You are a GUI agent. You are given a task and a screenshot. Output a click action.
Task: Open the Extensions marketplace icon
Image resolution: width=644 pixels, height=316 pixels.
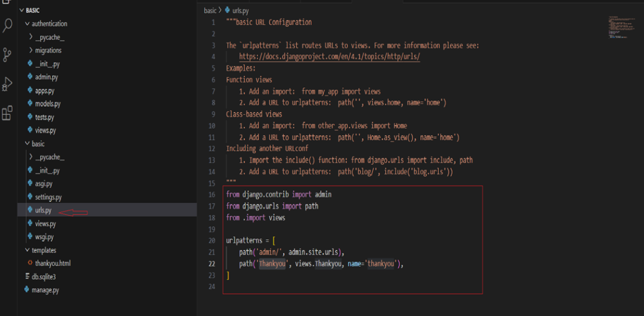click(x=8, y=113)
